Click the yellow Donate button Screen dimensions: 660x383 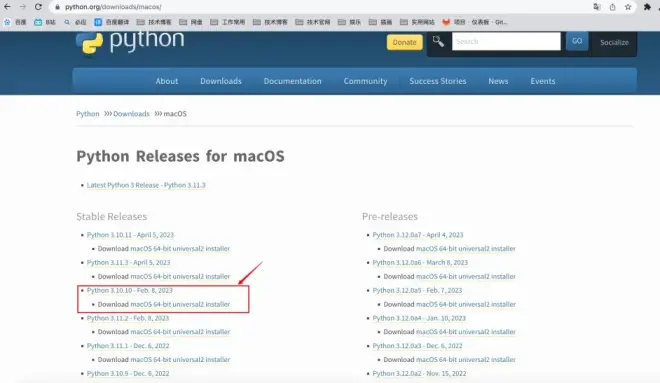(x=404, y=42)
